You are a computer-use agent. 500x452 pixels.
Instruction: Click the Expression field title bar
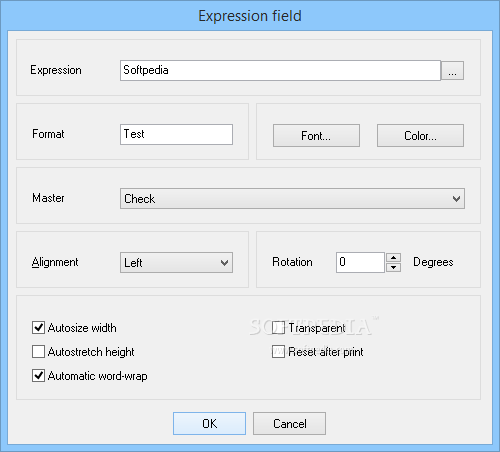point(250,16)
